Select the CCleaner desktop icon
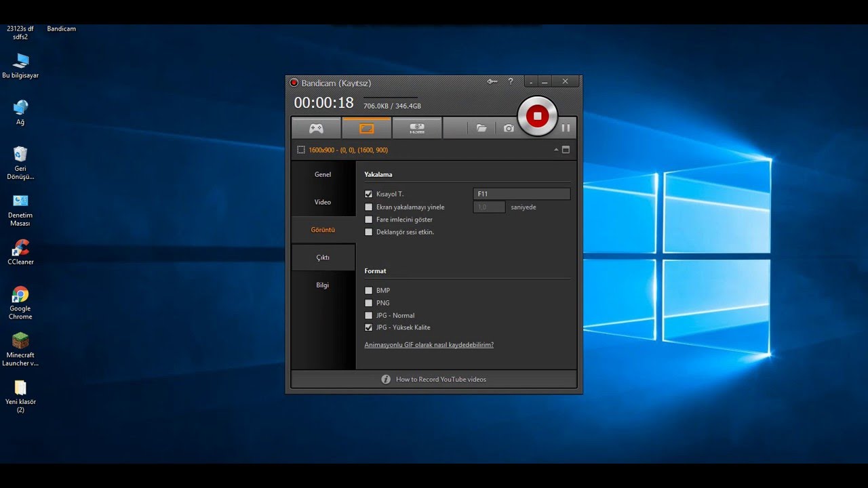 (20, 252)
